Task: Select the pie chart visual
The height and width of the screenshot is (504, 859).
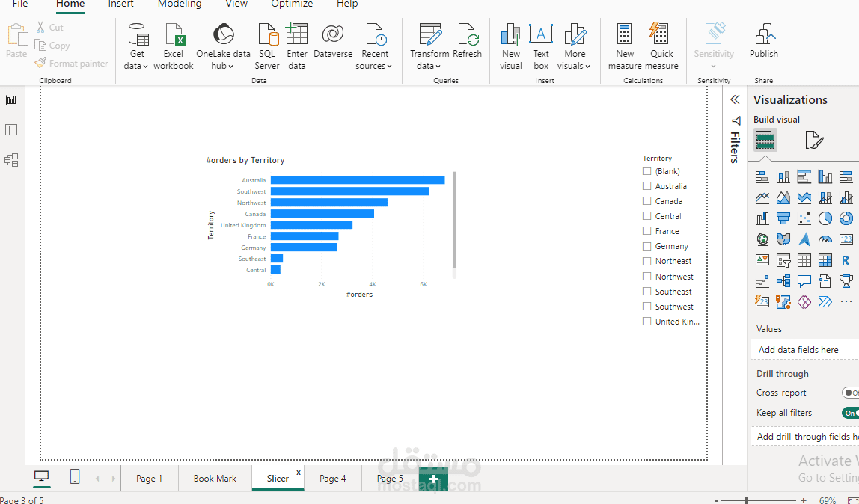Action: pyautogui.click(x=825, y=218)
